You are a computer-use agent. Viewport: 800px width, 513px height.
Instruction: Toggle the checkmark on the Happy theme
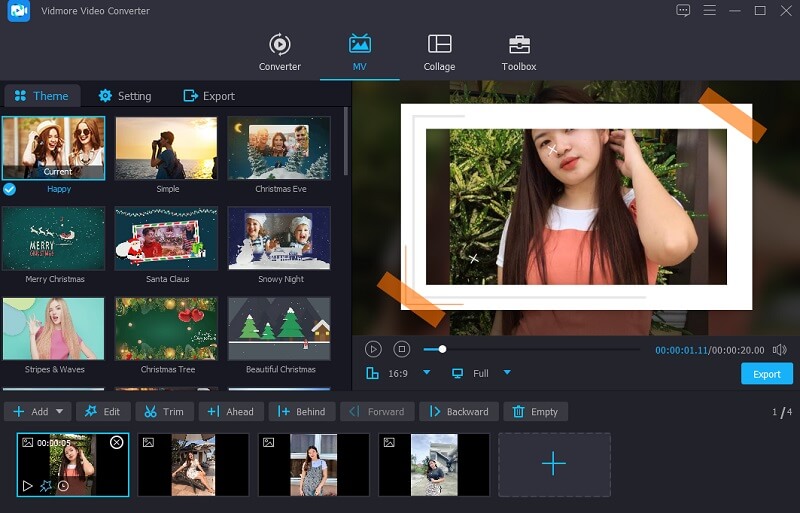pos(9,189)
